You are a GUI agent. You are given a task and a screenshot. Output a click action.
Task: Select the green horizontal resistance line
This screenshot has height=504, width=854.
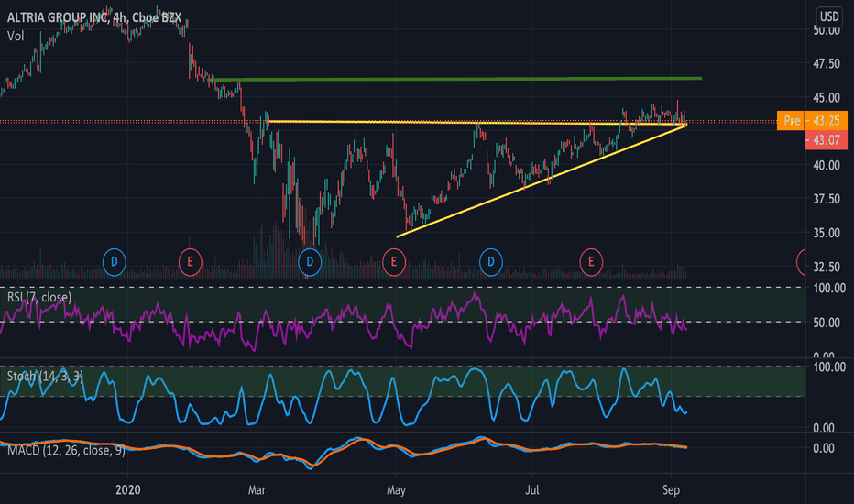(x=457, y=80)
